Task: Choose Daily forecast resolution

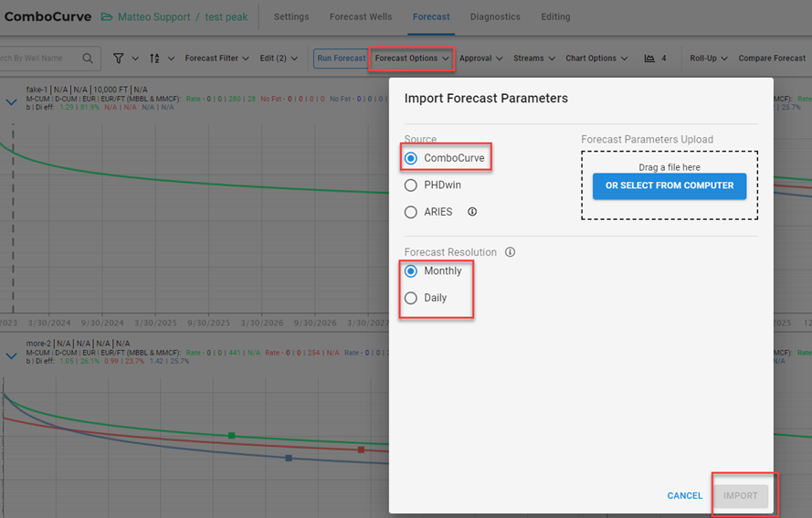Action: click(411, 298)
